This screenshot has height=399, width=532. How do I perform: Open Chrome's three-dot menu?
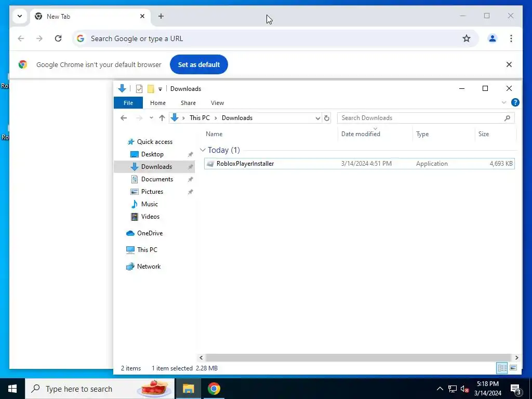click(x=511, y=38)
